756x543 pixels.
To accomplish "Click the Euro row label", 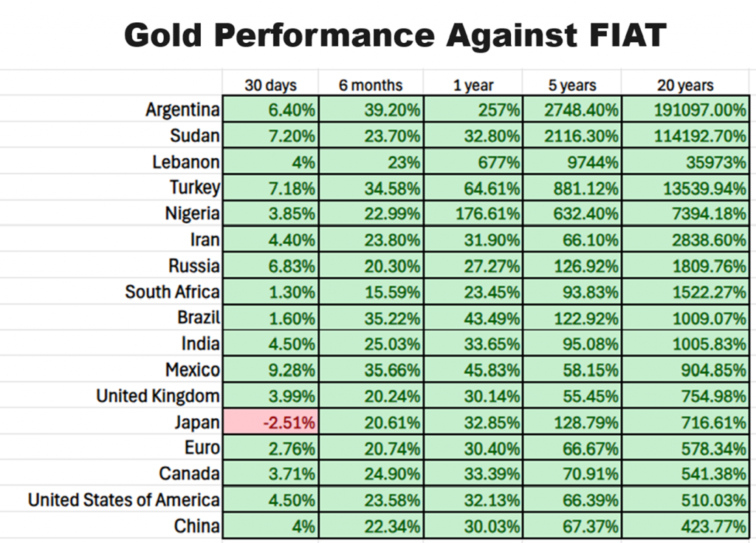I will (x=202, y=448).
